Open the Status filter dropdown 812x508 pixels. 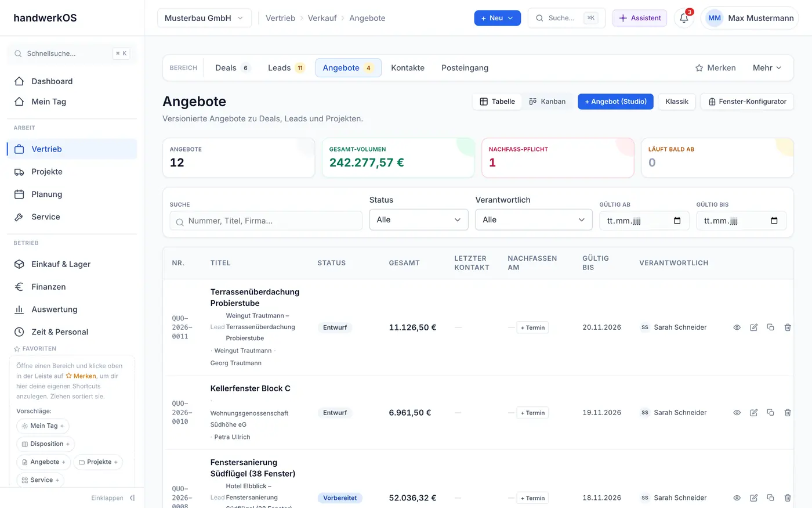click(x=419, y=220)
